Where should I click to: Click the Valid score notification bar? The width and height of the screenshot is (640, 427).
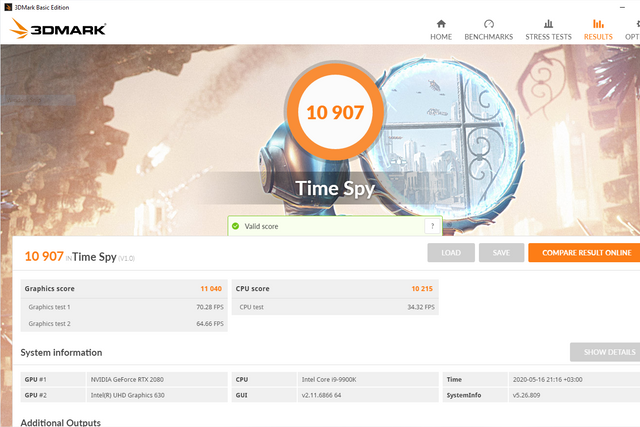click(x=335, y=226)
